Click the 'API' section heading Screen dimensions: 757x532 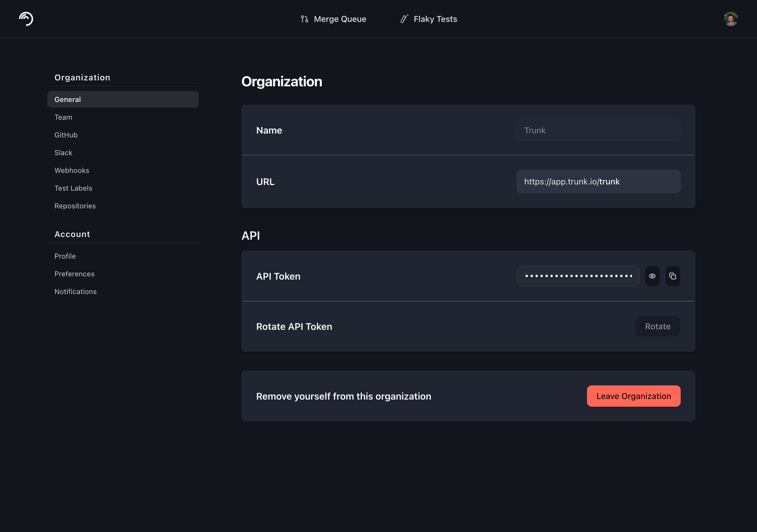[x=250, y=236]
